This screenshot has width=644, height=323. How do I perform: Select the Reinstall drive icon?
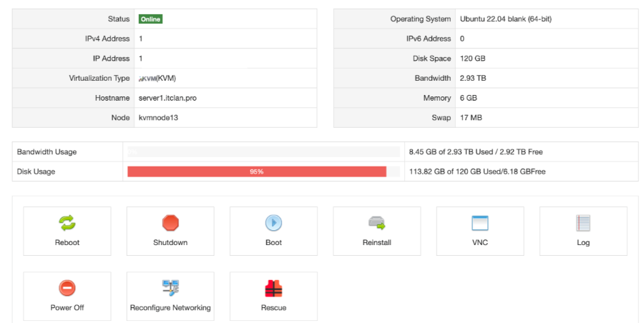(x=376, y=223)
